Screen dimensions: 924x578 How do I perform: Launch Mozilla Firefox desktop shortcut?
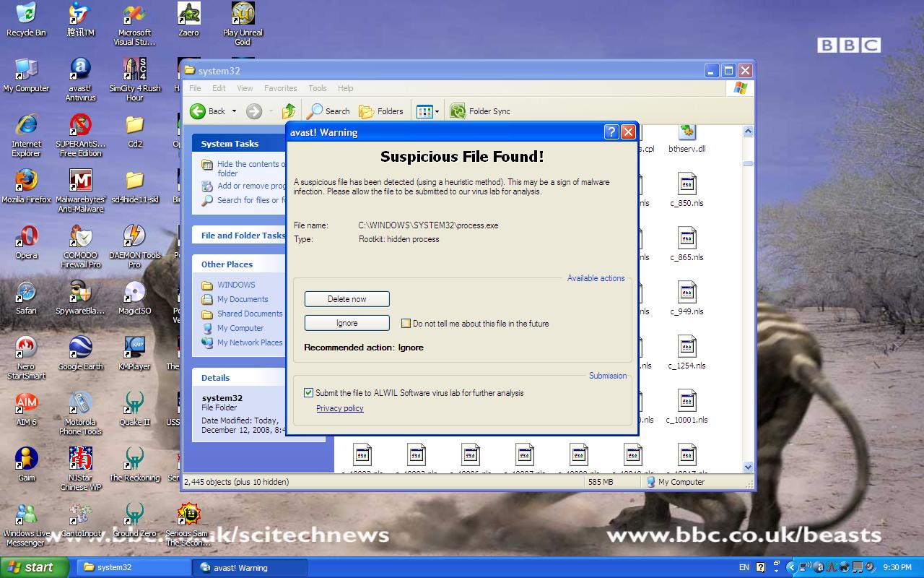[26, 186]
